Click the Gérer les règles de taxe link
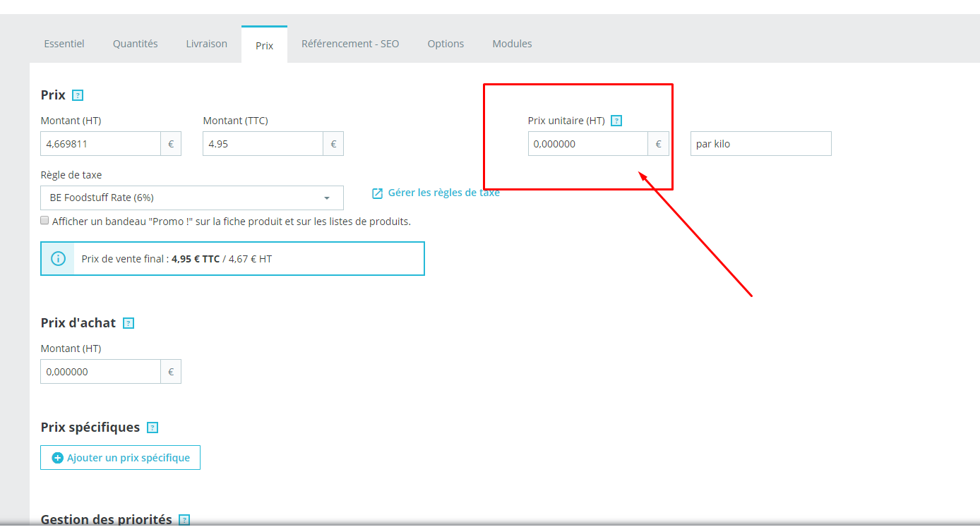 444,193
